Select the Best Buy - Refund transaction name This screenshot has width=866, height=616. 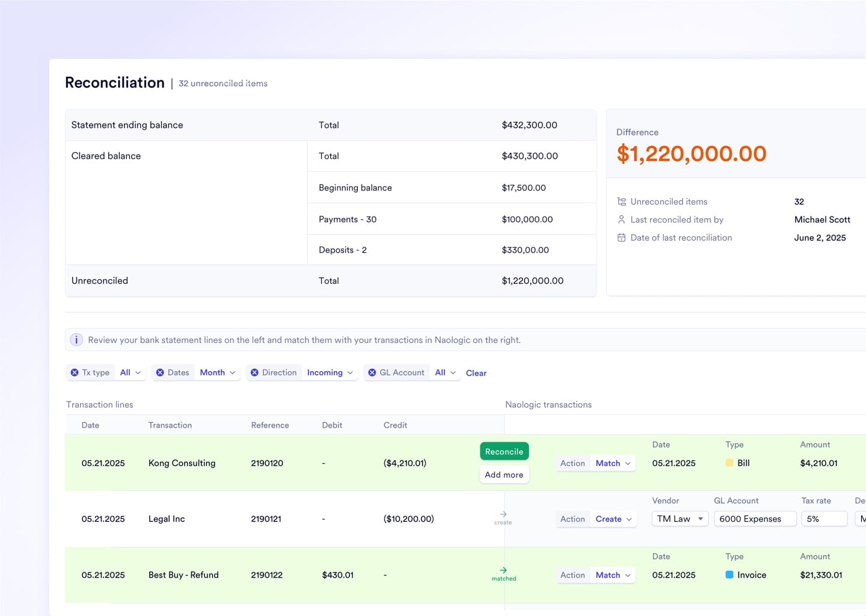tap(183, 575)
